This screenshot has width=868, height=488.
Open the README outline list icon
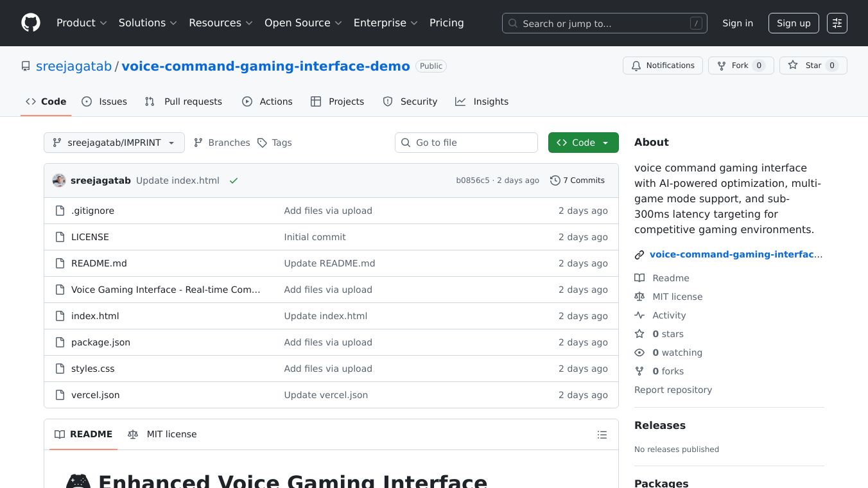pyautogui.click(x=602, y=435)
